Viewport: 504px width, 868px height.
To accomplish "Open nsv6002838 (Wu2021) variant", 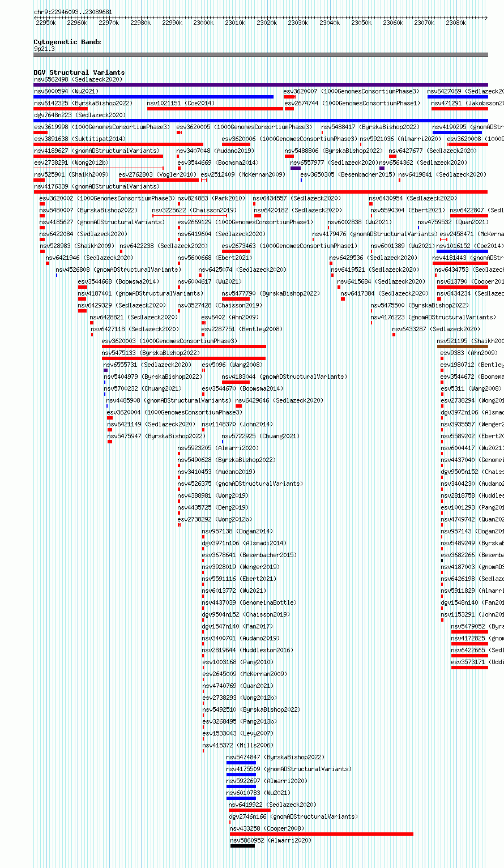I will 360,222.
